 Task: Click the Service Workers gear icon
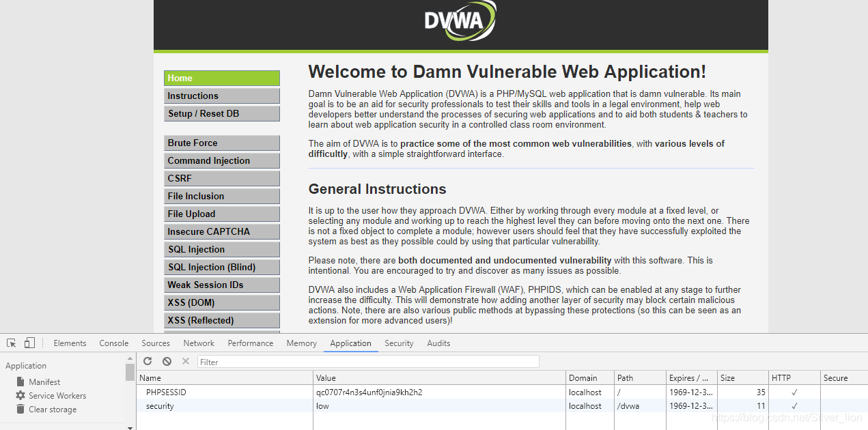point(20,395)
